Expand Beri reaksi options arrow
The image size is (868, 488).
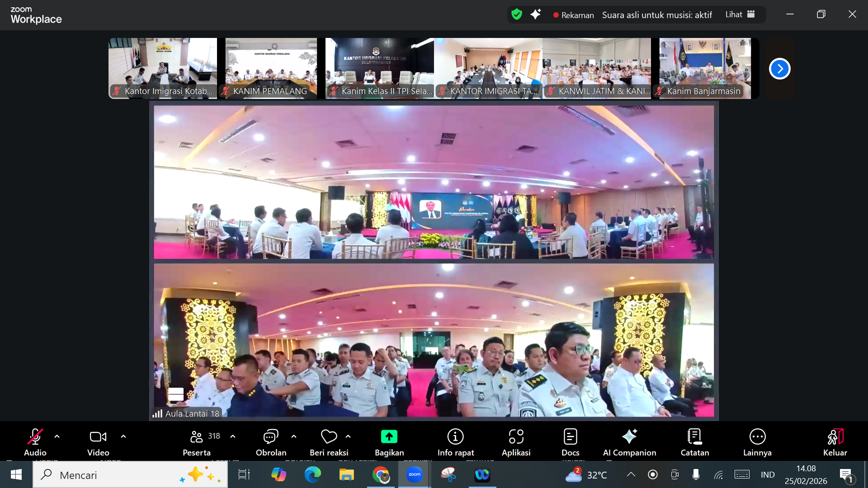pos(348,436)
